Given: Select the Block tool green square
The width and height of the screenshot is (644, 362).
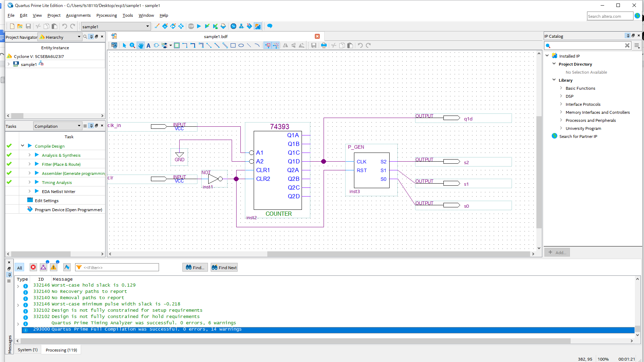Looking at the screenshot, I should click(177, 45).
